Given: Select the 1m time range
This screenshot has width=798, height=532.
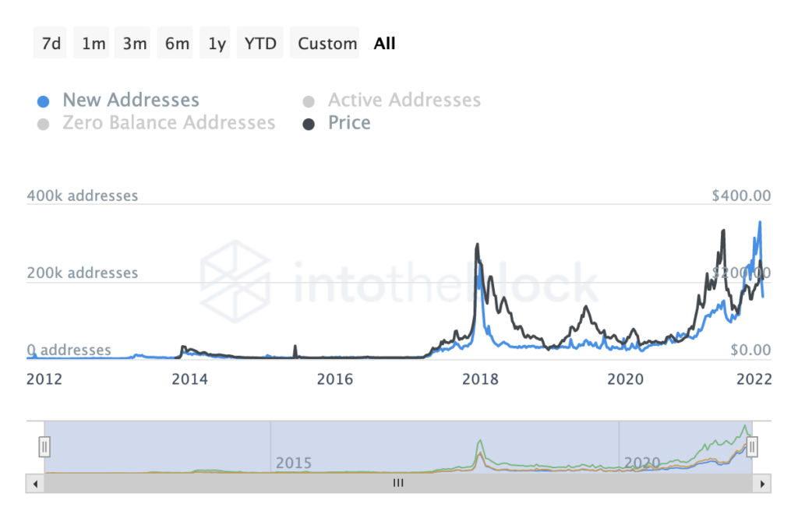Looking at the screenshot, I should 92,44.
